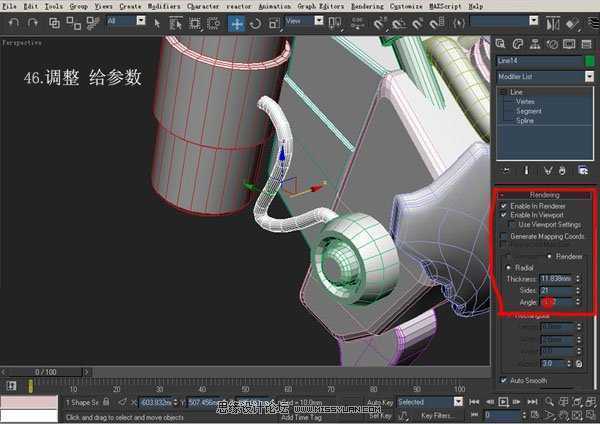Click the Pin Stack icon

pyautogui.click(x=506, y=170)
